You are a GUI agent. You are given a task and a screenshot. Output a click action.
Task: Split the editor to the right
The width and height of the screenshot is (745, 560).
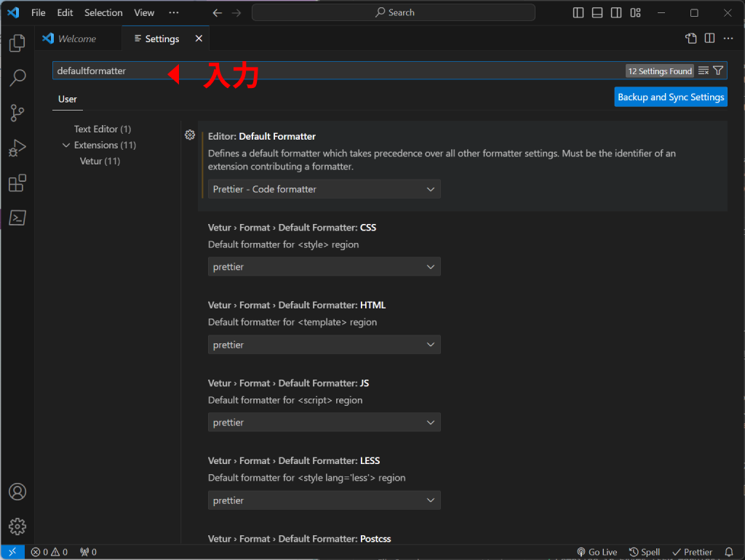[x=709, y=39]
